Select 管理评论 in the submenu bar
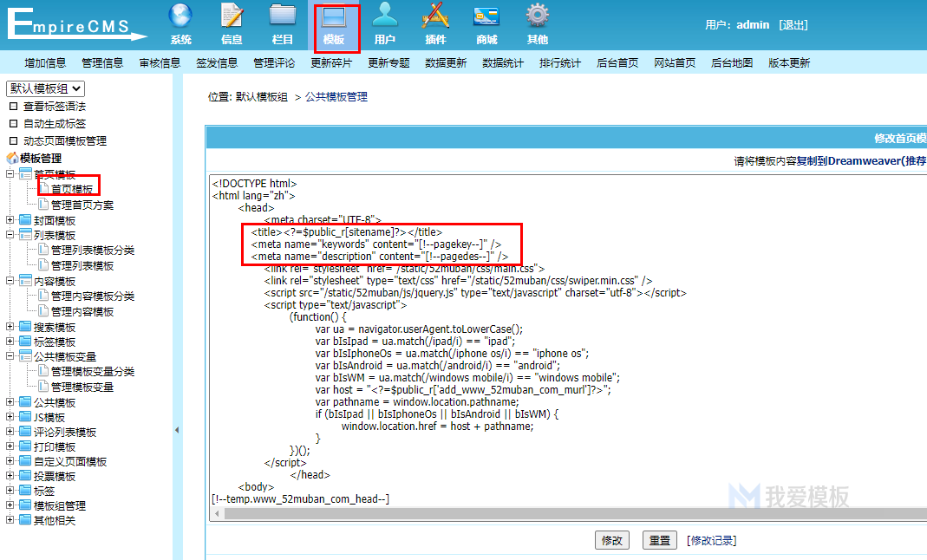Screen dimensions: 927x560 [274, 62]
